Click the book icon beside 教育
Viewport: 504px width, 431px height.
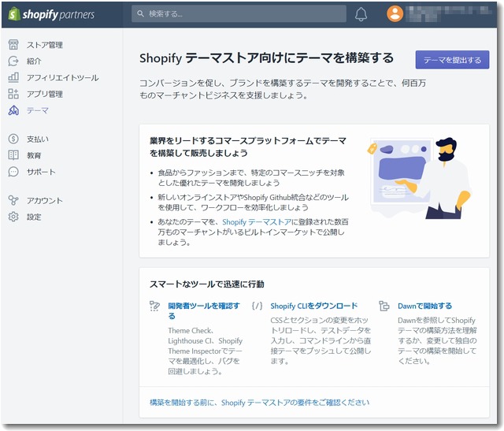(13, 155)
